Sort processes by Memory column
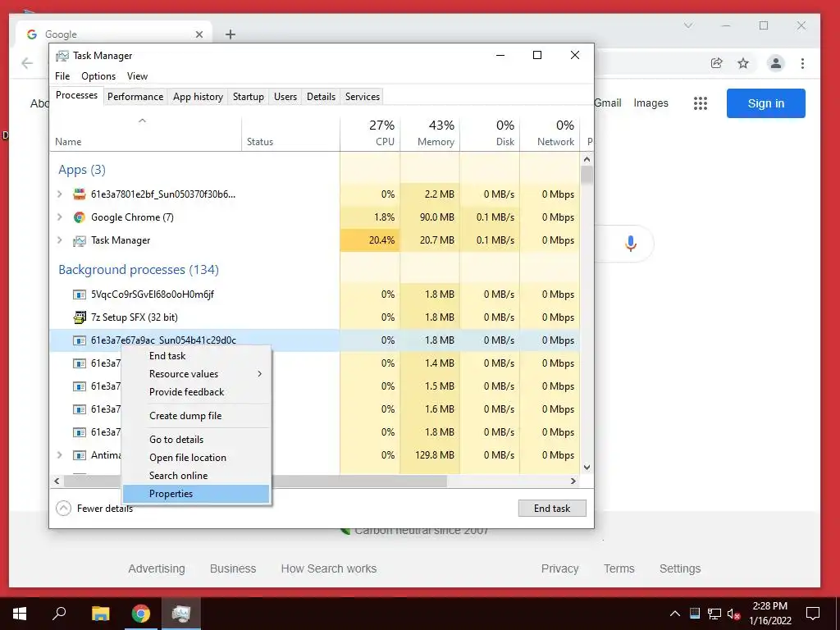This screenshot has height=630, width=840. point(430,133)
